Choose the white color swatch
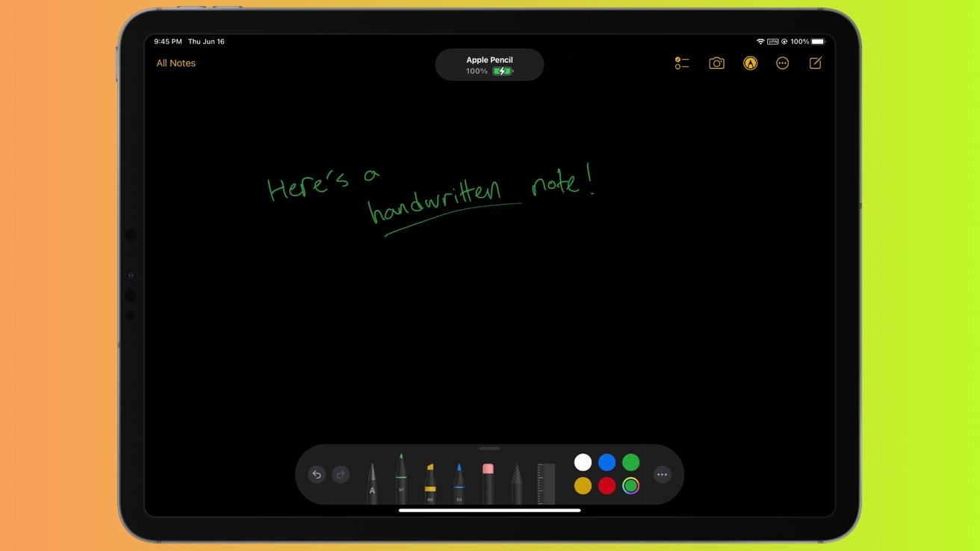Viewport: 980px width, 551px height. pos(583,462)
